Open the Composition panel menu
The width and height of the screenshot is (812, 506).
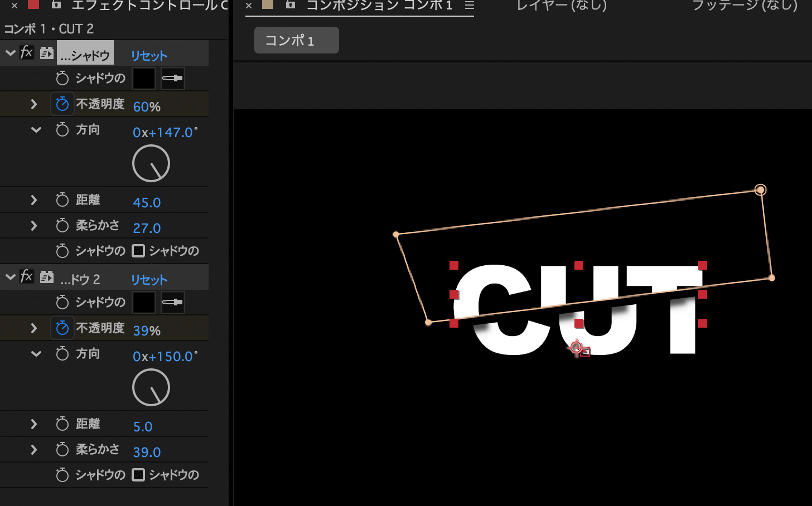(x=470, y=6)
